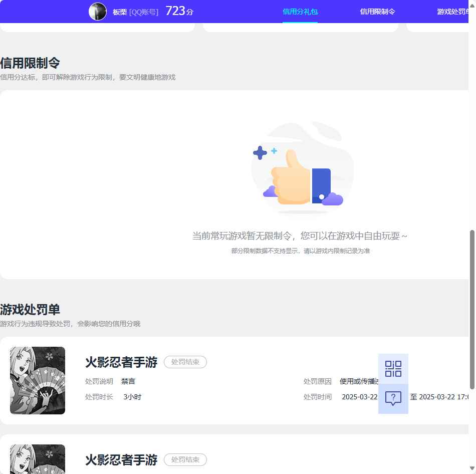
Task: Click the vertical scrollbar thumb
Action: pyautogui.click(x=472, y=310)
